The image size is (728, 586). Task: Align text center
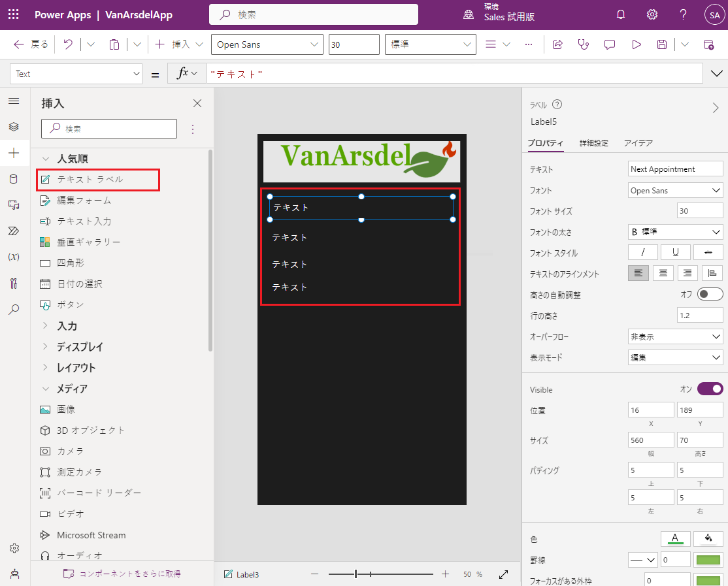point(663,273)
